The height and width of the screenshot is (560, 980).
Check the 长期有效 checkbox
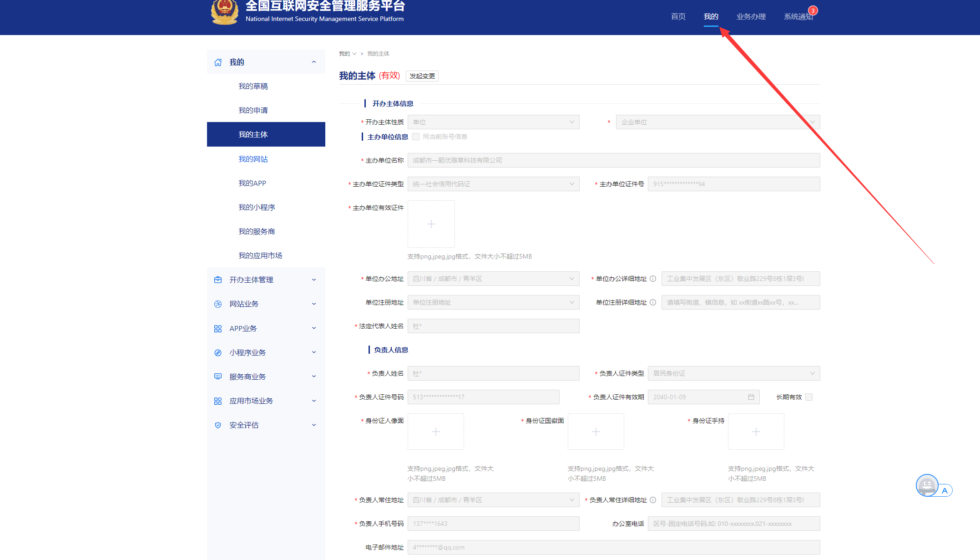point(809,397)
